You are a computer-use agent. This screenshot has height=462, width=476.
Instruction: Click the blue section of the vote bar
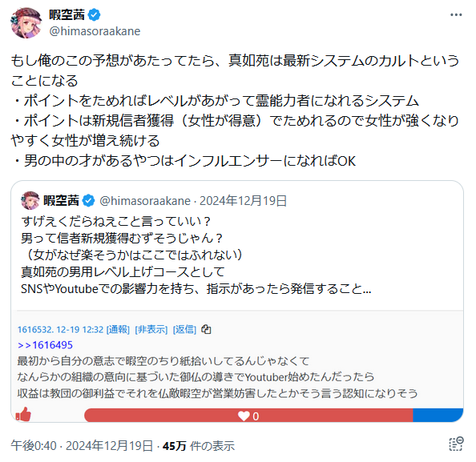[x=438, y=416]
